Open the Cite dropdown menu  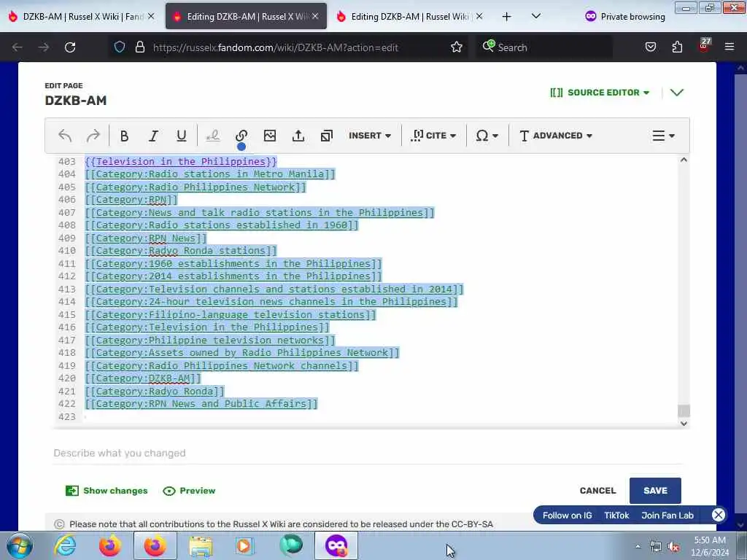coord(433,136)
